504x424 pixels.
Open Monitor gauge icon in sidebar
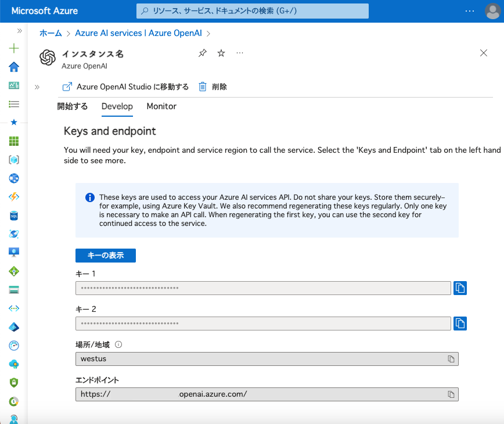point(14,346)
